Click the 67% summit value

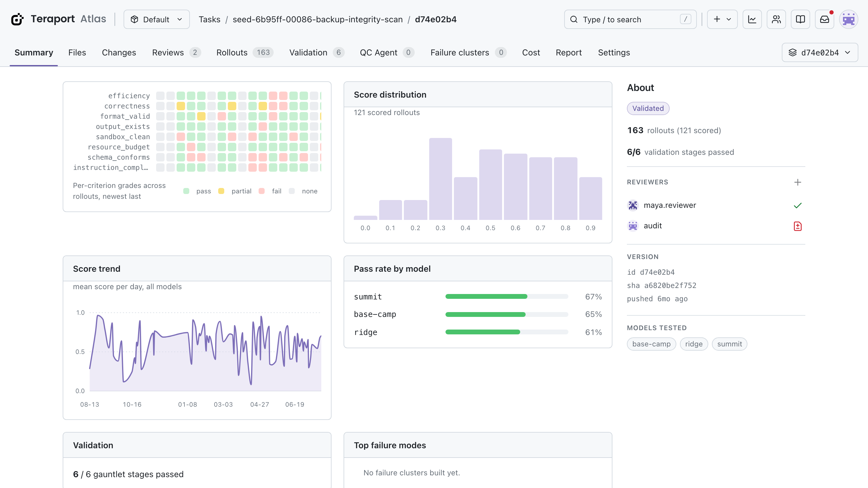click(x=593, y=296)
